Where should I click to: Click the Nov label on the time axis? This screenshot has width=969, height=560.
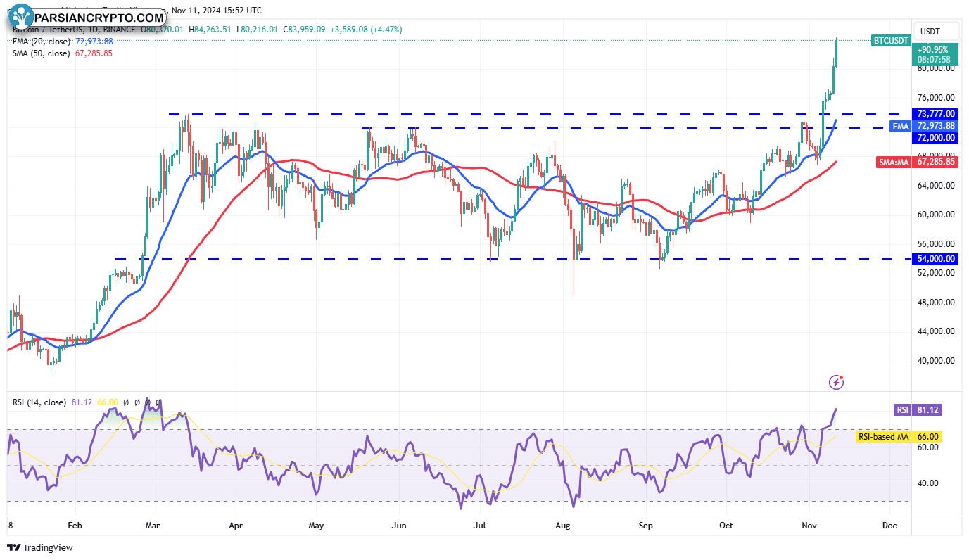tap(809, 526)
